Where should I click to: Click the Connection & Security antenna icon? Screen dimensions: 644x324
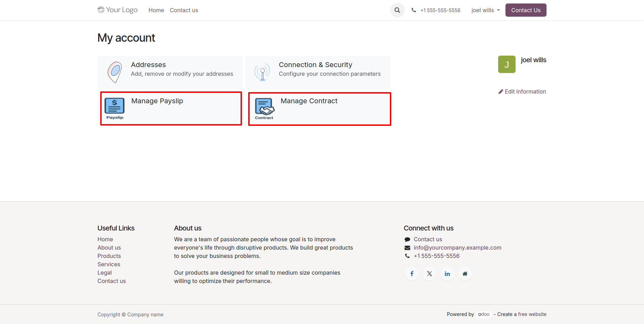pyautogui.click(x=262, y=72)
